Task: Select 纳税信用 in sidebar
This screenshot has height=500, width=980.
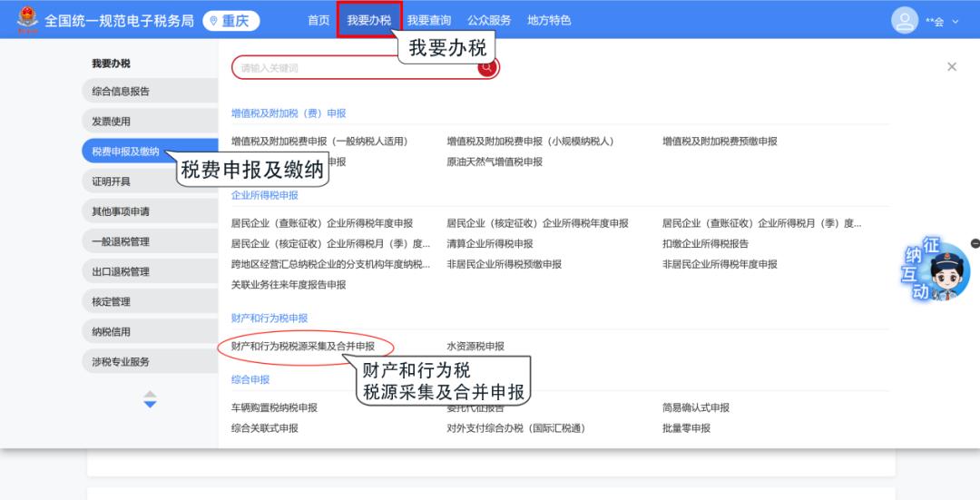Action: (x=150, y=331)
